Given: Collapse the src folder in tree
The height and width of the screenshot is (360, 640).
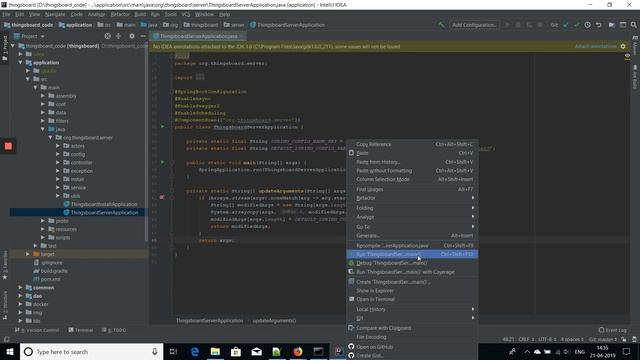Looking at the screenshot, I should [28, 79].
